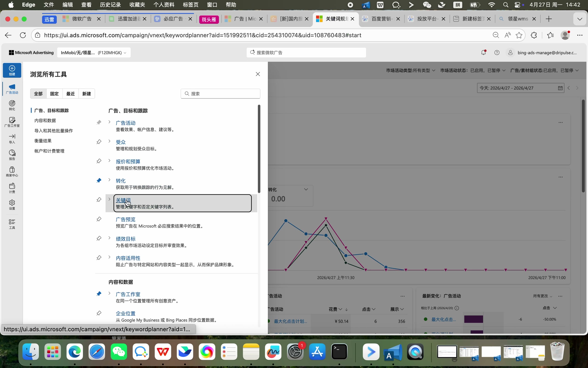Pin the 报价和预算 tool
Image resolution: width=588 pixels, height=368 pixels.
(x=99, y=161)
